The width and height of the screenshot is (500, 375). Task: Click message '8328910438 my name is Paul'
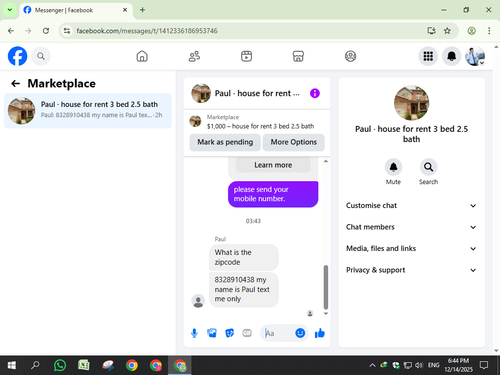tap(244, 289)
